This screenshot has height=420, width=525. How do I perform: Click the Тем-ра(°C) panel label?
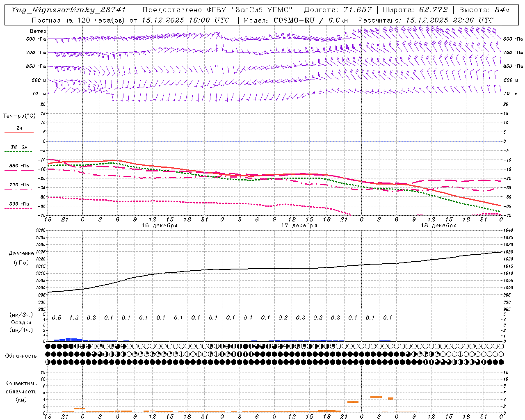pos(19,116)
